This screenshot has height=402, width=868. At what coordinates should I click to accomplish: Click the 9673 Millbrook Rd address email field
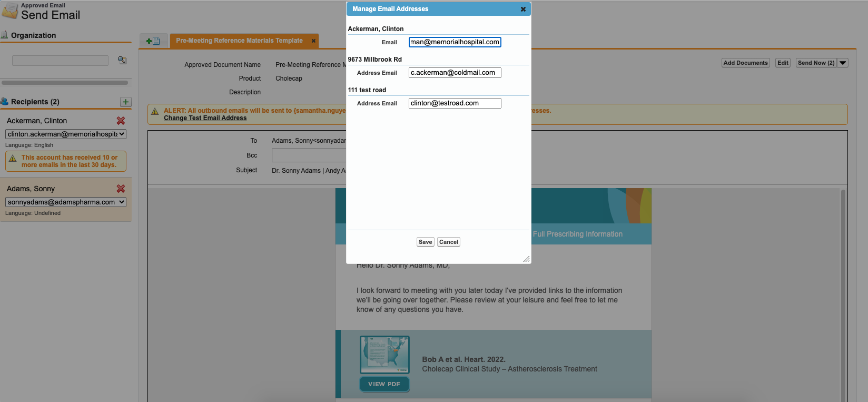(x=455, y=73)
